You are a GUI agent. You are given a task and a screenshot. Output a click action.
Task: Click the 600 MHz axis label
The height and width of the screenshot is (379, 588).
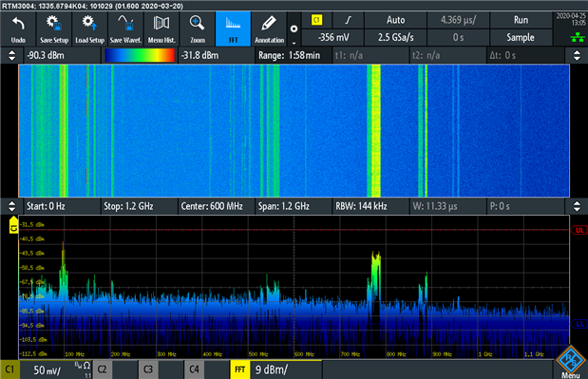point(304,354)
